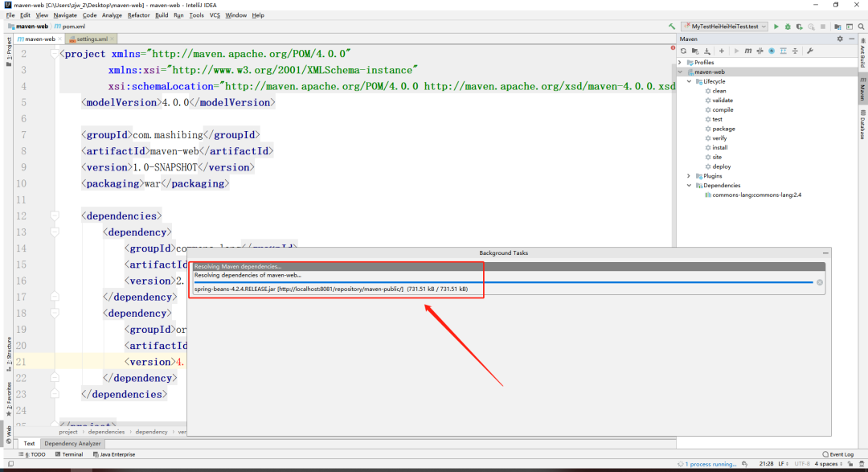Open the Refactor menu
Viewport: 868px width, 472px height.
[x=138, y=15]
